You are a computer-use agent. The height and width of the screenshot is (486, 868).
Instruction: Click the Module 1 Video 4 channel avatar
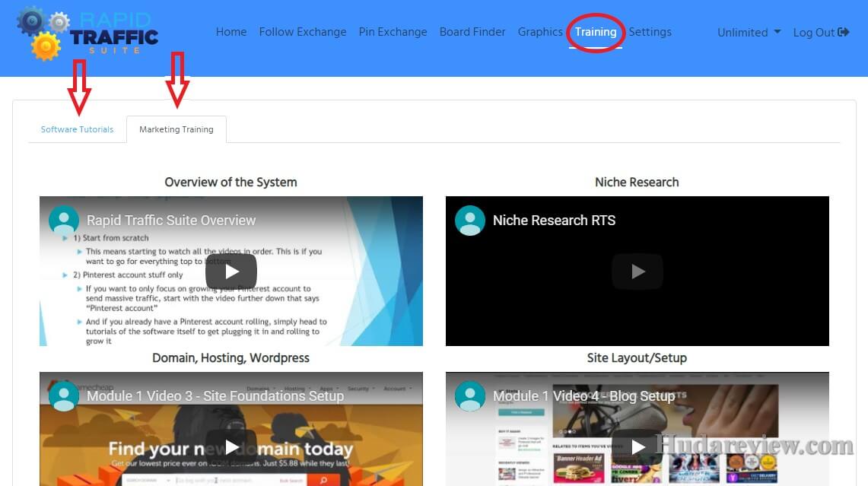point(470,395)
